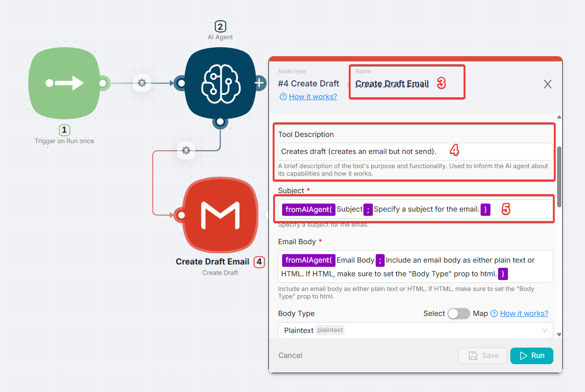Click the Subject fromAIAgent input field
The image size is (585, 392).
point(520,209)
